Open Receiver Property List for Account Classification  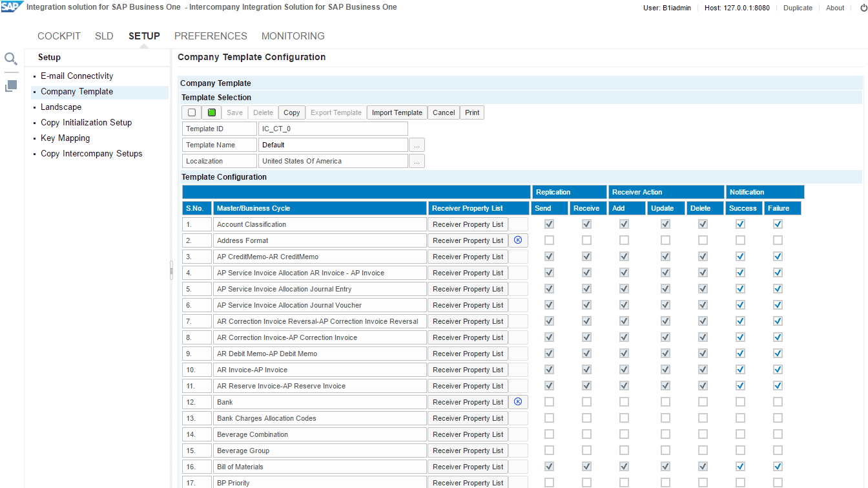468,224
